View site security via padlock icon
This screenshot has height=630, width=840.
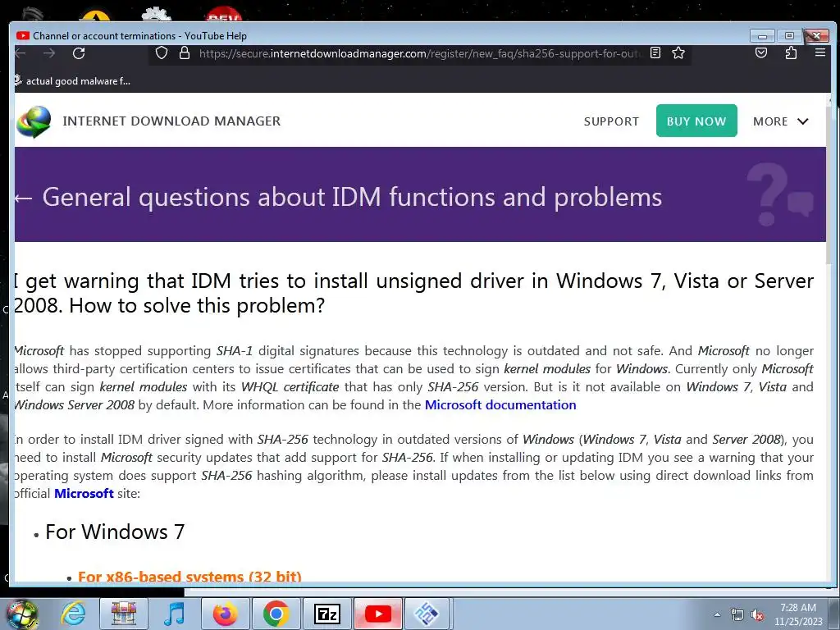click(185, 53)
